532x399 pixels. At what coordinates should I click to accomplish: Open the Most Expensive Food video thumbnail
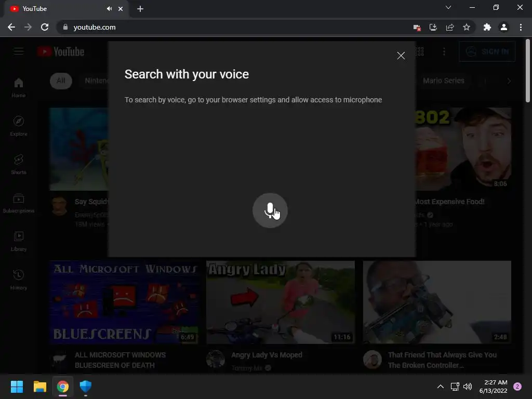pyautogui.click(x=463, y=149)
